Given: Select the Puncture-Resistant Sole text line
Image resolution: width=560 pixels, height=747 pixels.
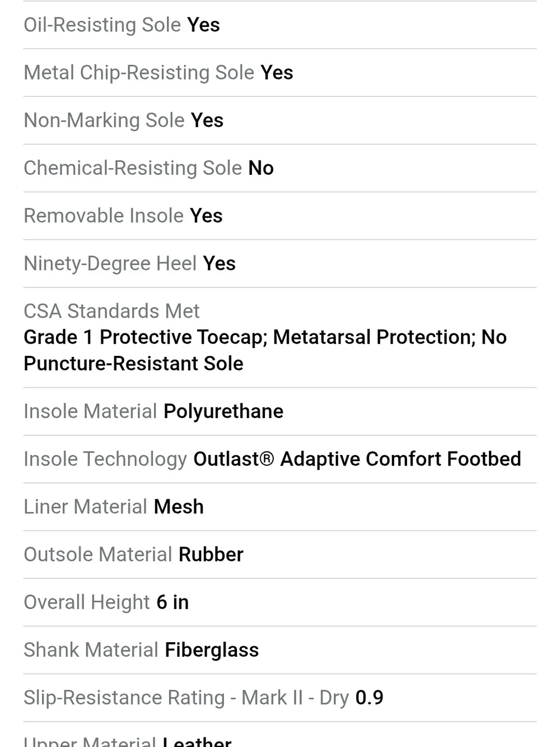Looking at the screenshot, I should (133, 364).
